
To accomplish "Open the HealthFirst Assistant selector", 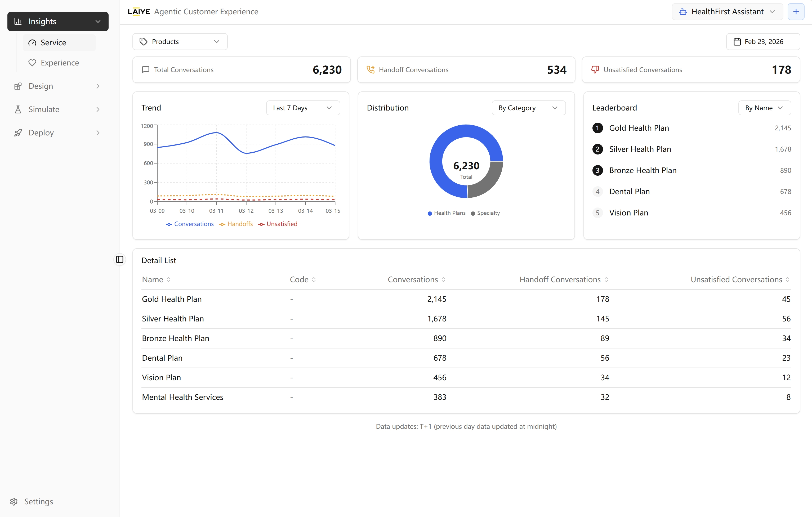I will (727, 12).
